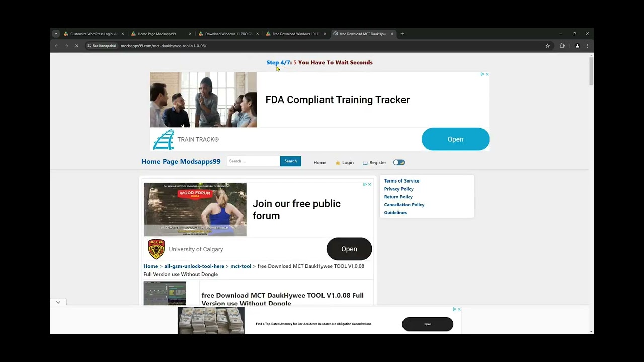Screen dimensions: 644x362
Task: Click the FDA ad people photo
Action: (x=203, y=100)
